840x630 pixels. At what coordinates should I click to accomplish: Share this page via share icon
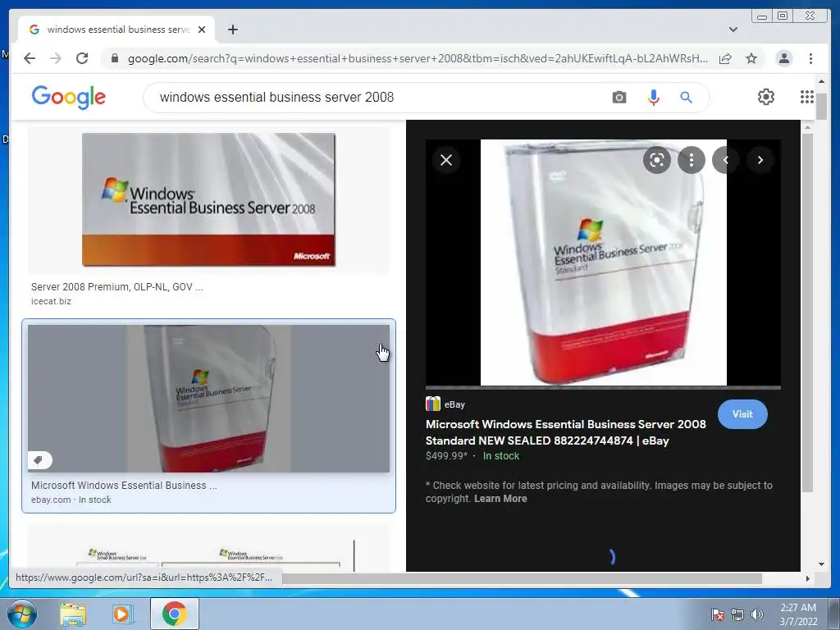click(725, 58)
